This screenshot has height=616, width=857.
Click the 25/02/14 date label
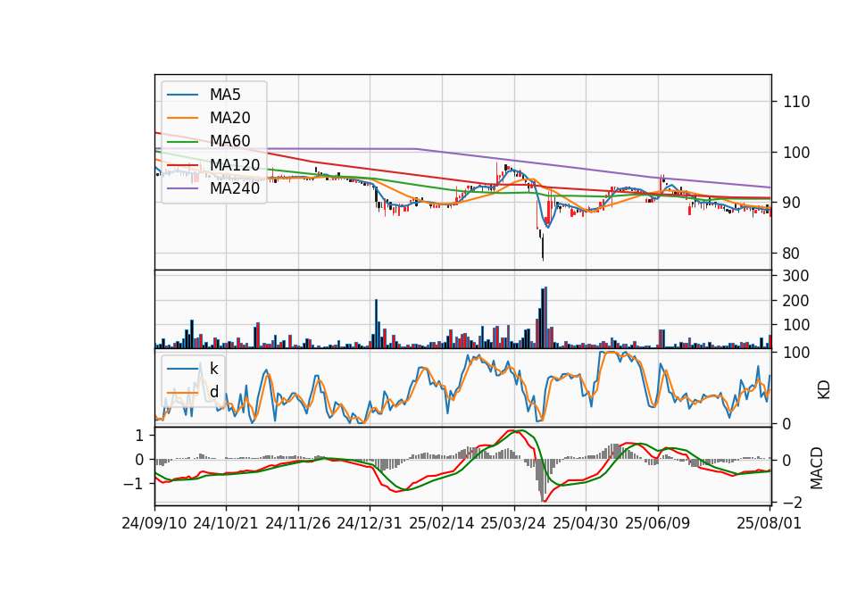tap(442, 523)
